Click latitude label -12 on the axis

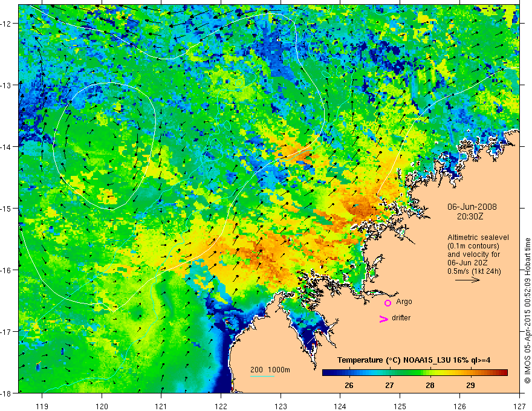(6, 24)
